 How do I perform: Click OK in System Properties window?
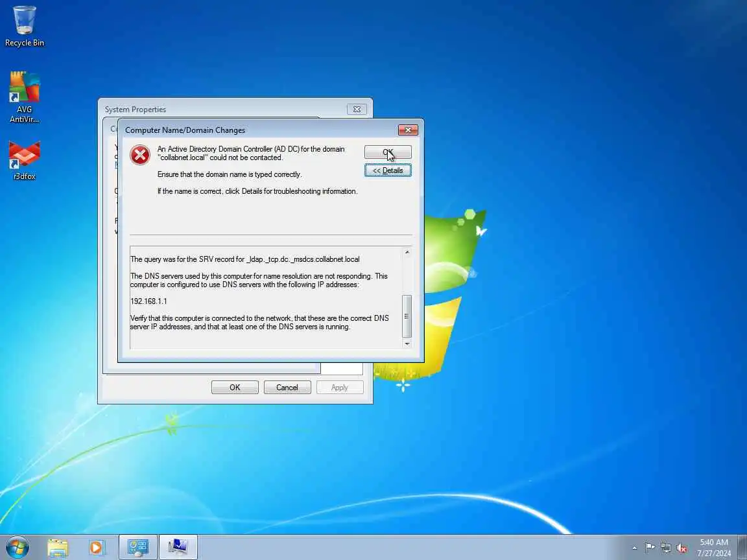click(x=235, y=387)
